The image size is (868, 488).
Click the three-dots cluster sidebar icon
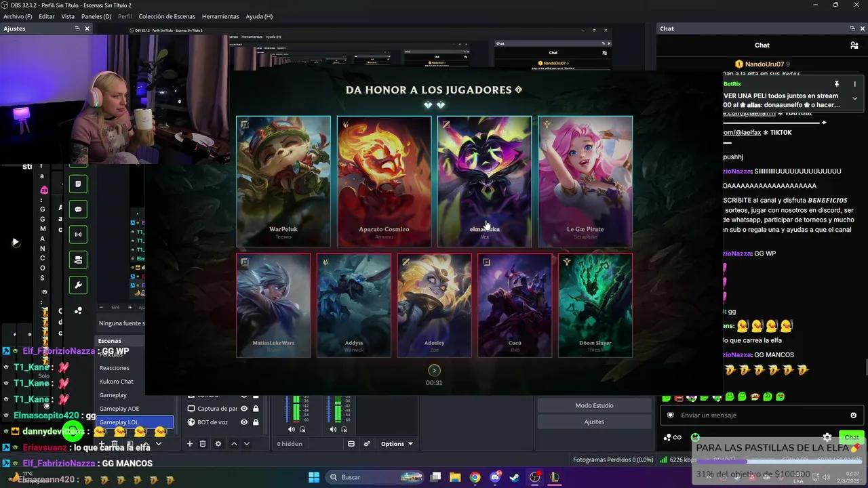click(78, 310)
